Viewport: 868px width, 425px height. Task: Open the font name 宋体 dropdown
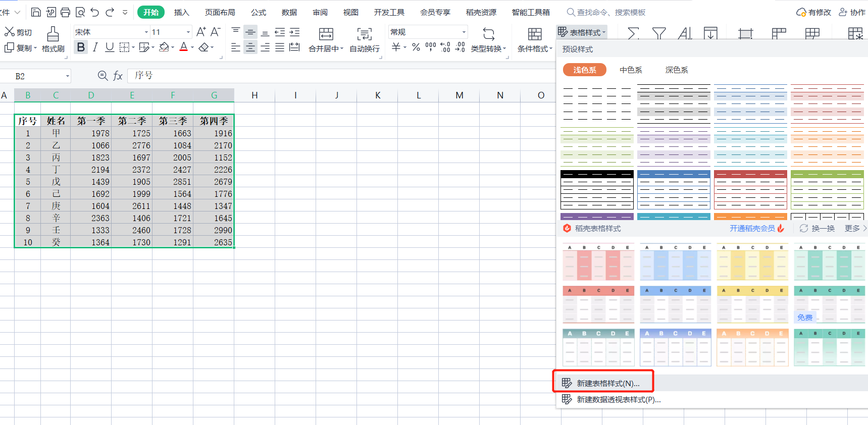pos(146,32)
